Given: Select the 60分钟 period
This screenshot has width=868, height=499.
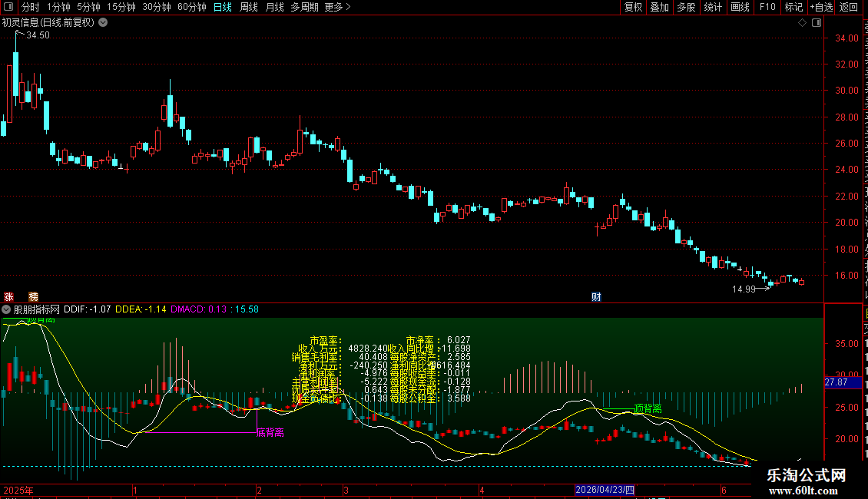Looking at the screenshot, I should (192, 7).
